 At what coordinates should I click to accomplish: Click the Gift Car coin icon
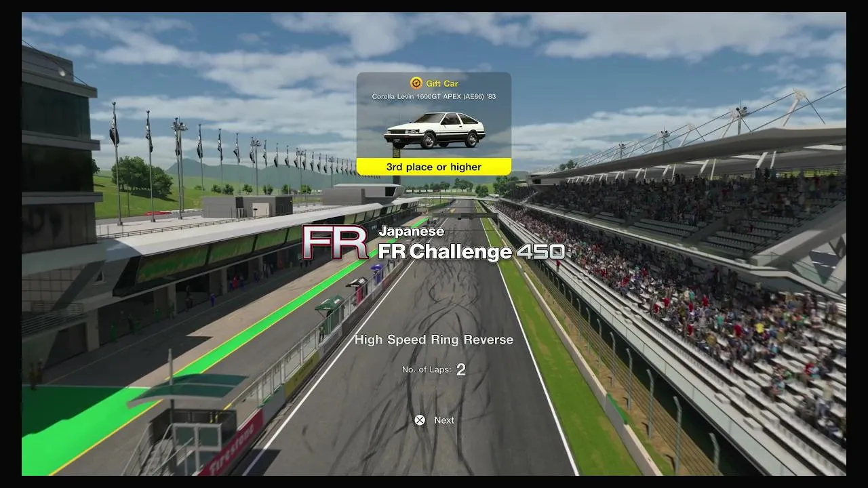[416, 83]
